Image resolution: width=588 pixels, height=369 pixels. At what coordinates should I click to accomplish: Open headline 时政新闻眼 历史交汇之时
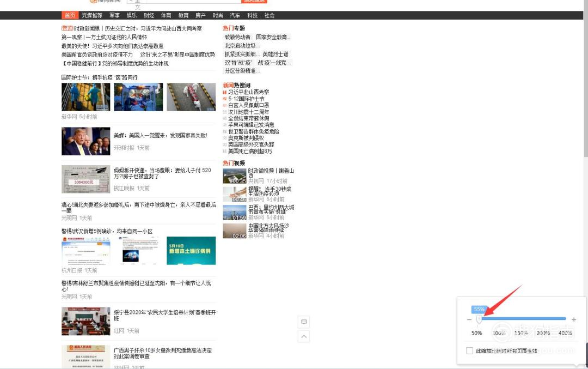[x=138, y=28]
